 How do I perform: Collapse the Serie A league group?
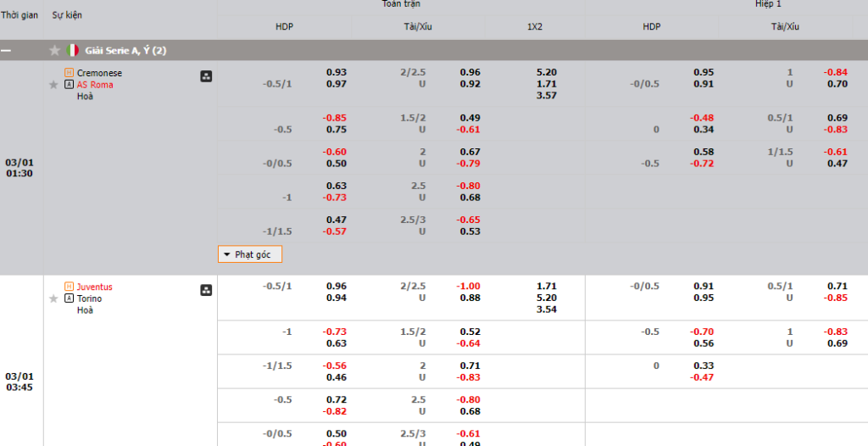pyautogui.click(x=7, y=51)
